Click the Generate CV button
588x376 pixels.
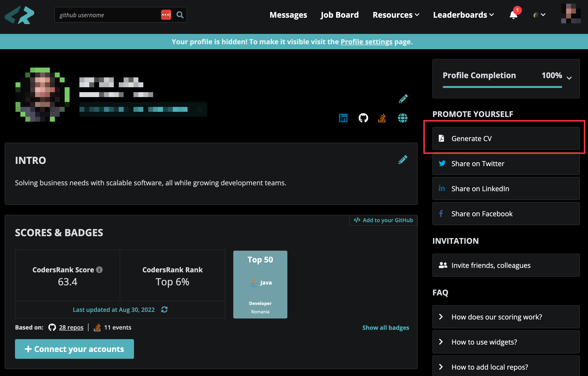coord(506,138)
